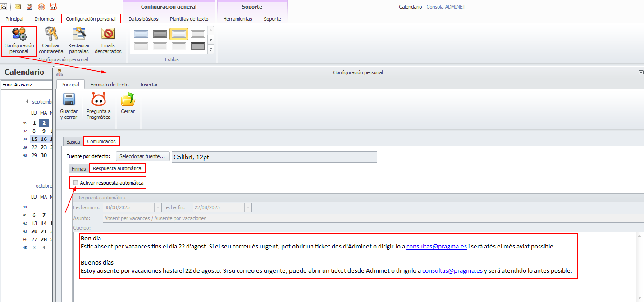
Task: Switch to the Informes ribbon tab
Action: coord(45,19)
